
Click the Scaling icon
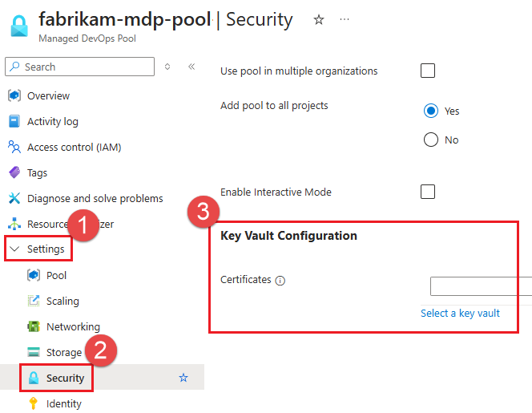click(x=34, y=301)
